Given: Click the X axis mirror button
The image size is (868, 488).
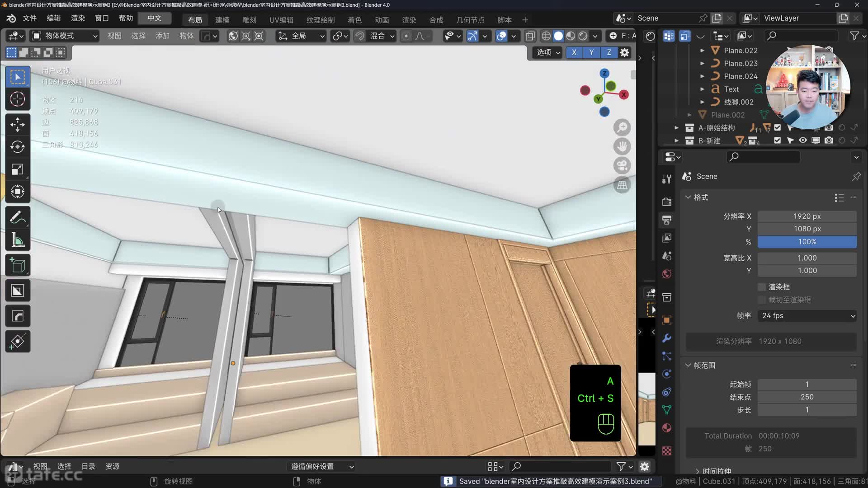Looking at the screenshot, I should pyautogui.click(x=574, y=52).
